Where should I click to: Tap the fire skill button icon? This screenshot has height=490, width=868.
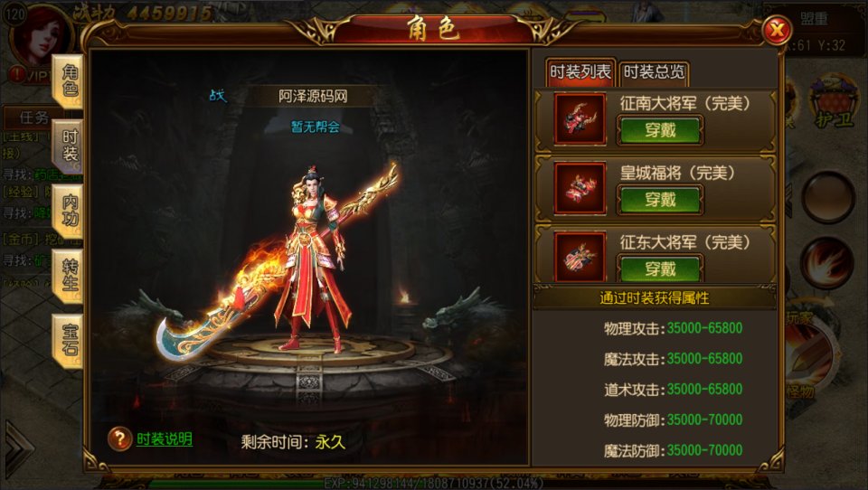coord(827,263)
